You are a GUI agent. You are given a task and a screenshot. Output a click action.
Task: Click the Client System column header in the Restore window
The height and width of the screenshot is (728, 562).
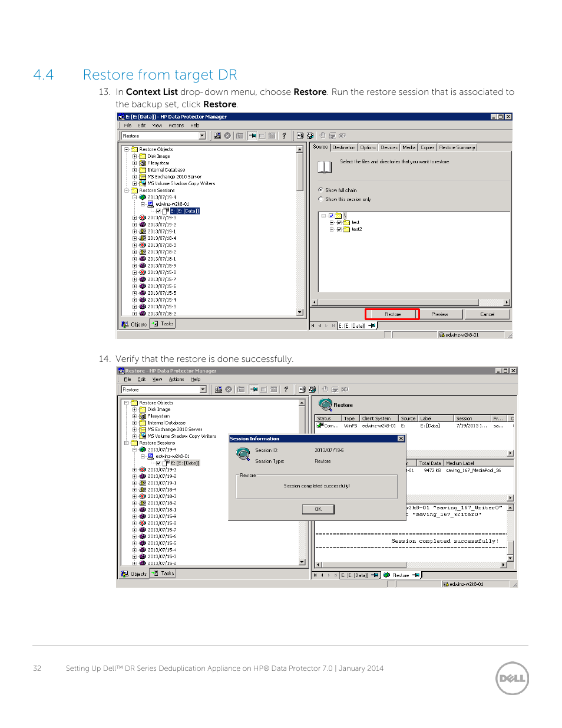[379, 419]
